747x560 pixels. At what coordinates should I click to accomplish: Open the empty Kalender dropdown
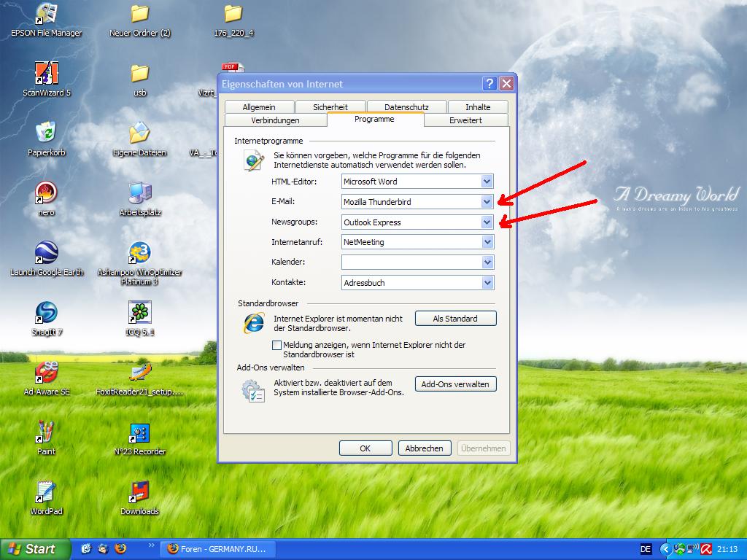[487, 262]
